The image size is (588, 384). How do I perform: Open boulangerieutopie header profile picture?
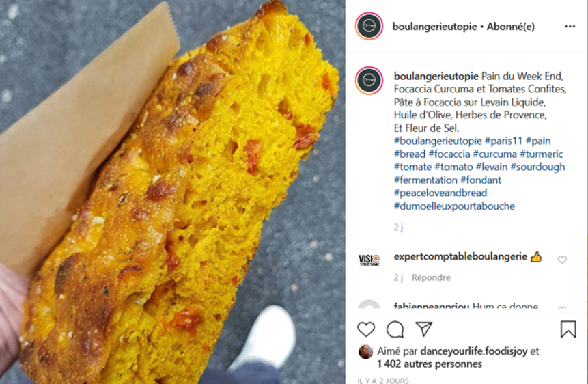(x=369, y=26)
